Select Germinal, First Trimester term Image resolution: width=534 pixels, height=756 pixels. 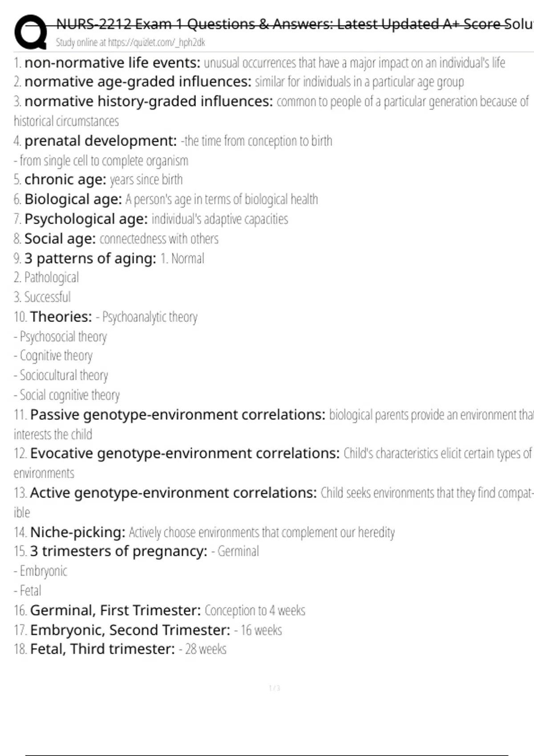115,611
